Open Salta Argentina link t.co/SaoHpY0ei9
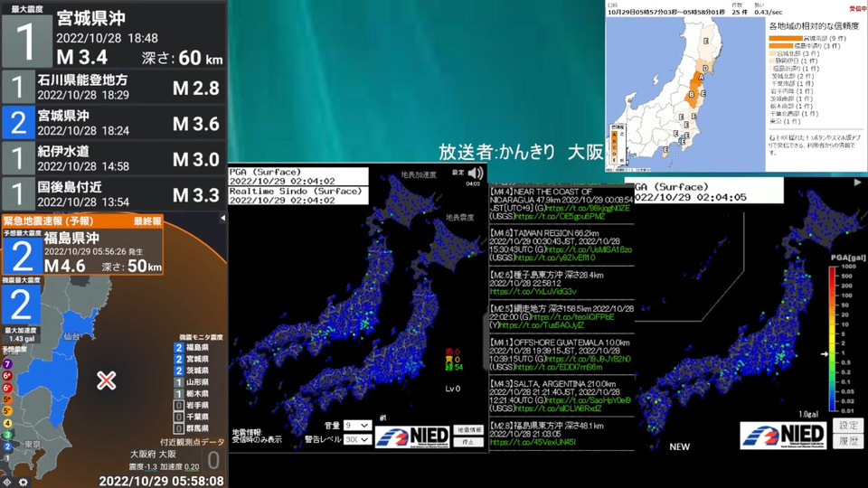Image resolution: width=868 pixels, height=488 pixels. (589, 400)
